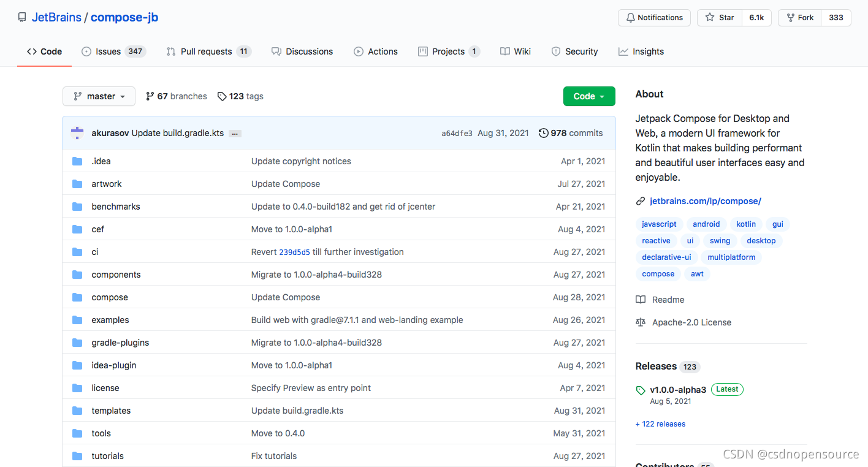Click the 6.1k stargazers count

click(x=756, y=18)
